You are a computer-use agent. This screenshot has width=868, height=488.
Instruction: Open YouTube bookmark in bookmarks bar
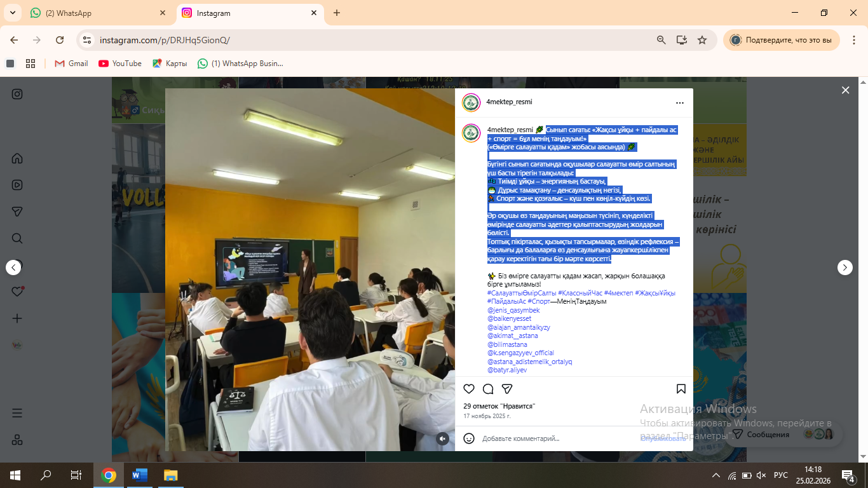pyautogui.click(x=120, y=64)
